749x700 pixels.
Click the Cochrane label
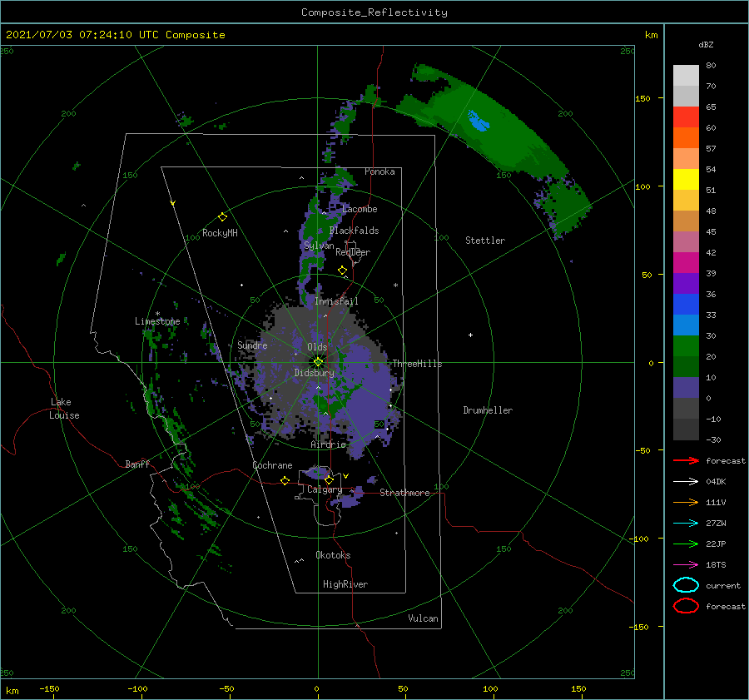point(272,465)
